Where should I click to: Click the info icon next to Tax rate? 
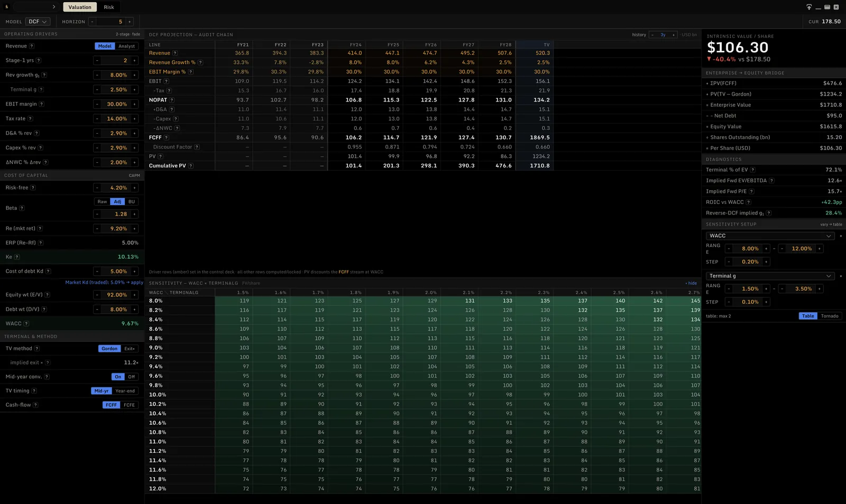(x=30, y=119)
